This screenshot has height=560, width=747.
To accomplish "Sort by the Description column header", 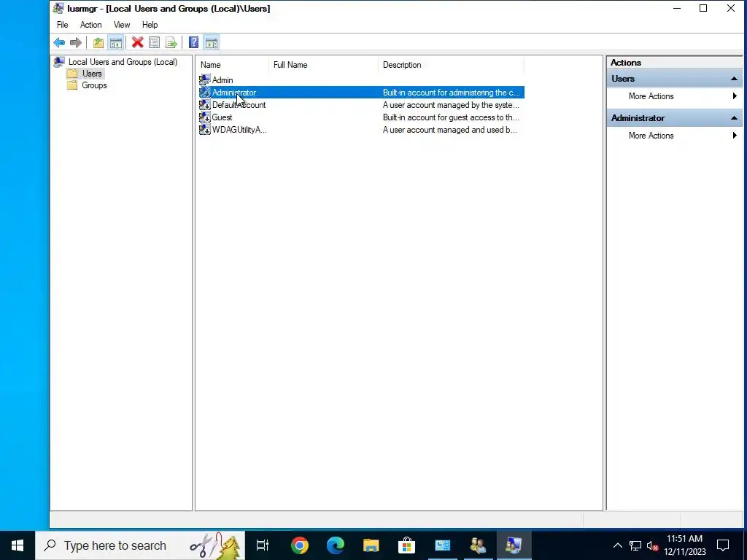I will click(451, 65).
